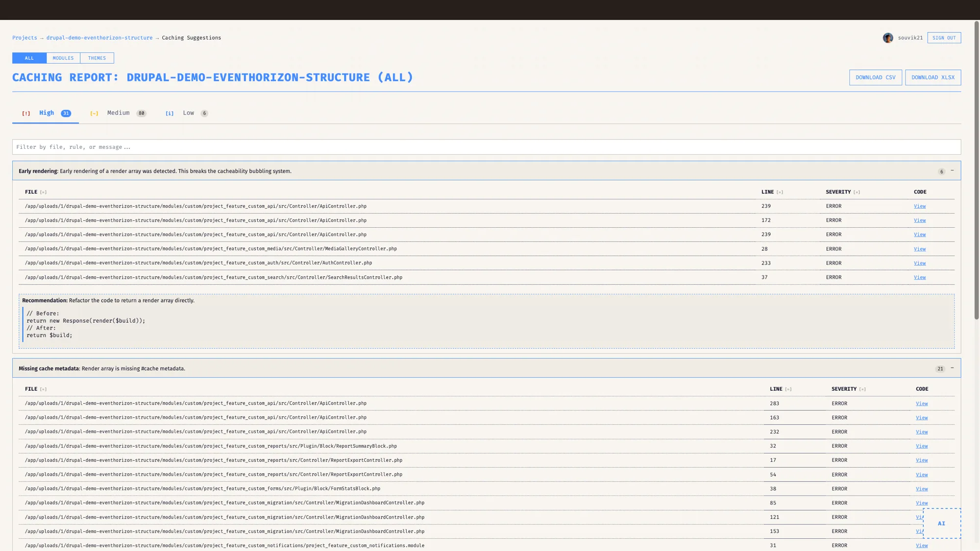This screenshot has height=551, width=980.
Task: View code for ApiController.php line 232
Action: pos(921,432)
